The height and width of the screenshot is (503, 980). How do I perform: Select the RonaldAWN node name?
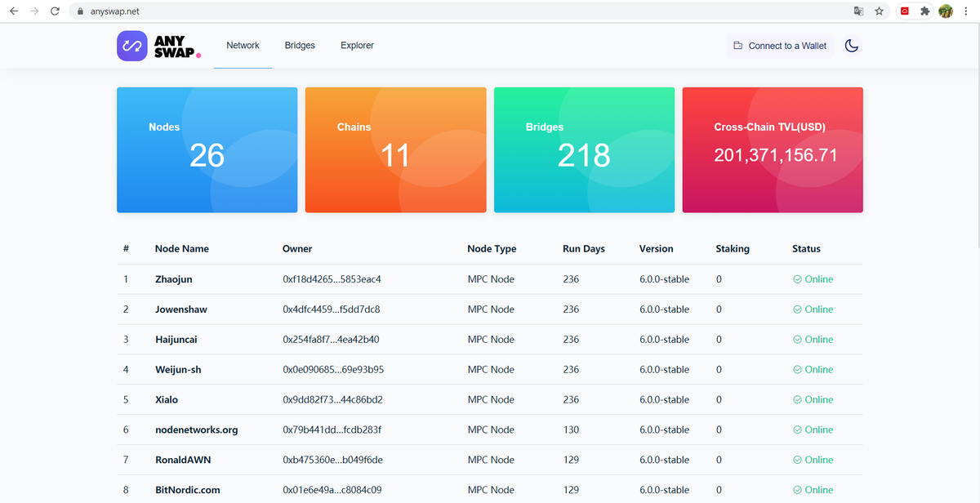pyautogui.click(x=183, y=461)
